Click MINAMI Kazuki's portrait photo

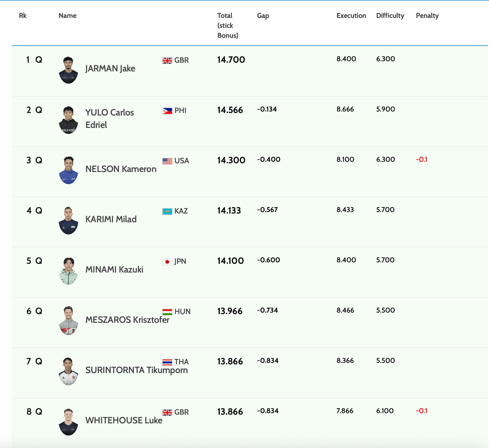click(x=68, y=271)
